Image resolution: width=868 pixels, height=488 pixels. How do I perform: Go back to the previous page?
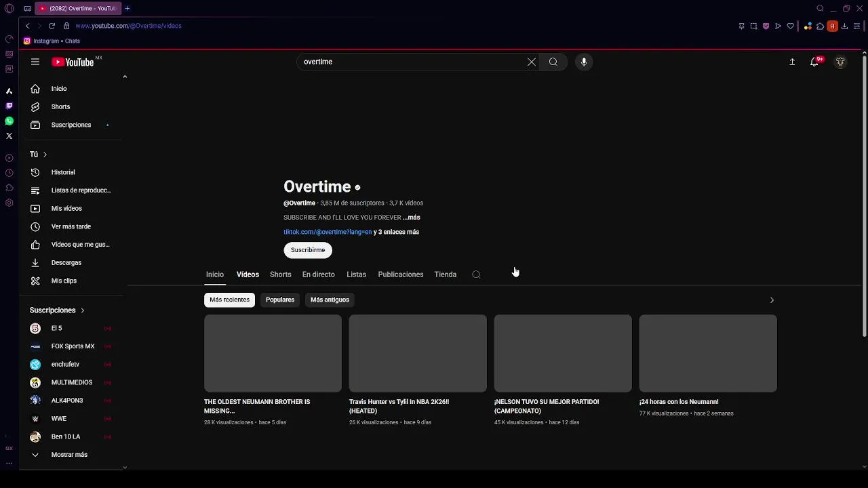27,26
